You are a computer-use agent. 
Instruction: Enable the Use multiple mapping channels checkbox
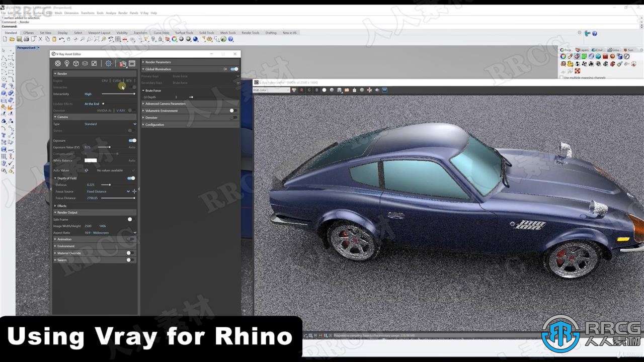pos(562,77)
